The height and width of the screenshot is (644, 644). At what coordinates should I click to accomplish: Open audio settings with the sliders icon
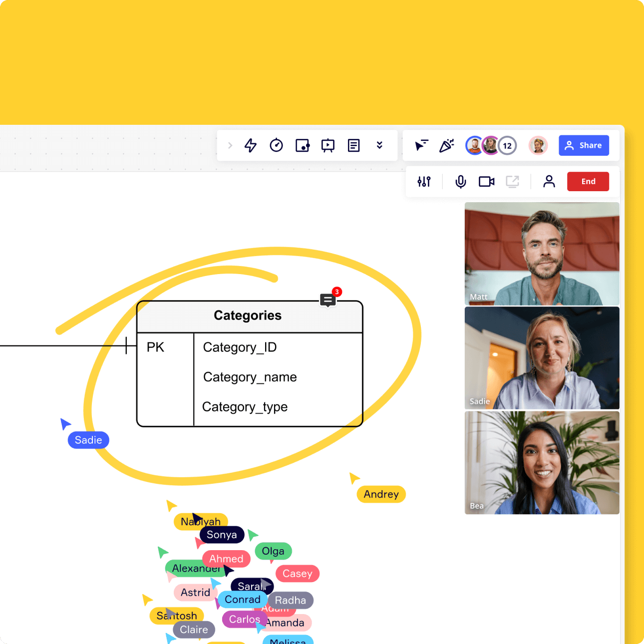(x=423, y=181)
